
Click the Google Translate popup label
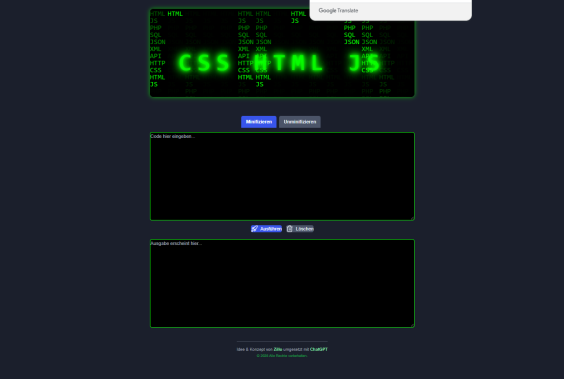click(338, 10)
